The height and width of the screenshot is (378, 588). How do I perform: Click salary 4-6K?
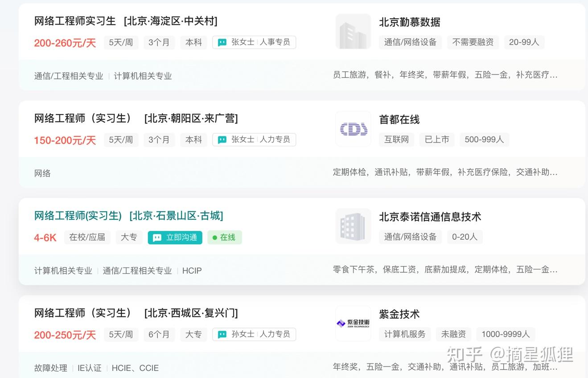tap(45, 238)
